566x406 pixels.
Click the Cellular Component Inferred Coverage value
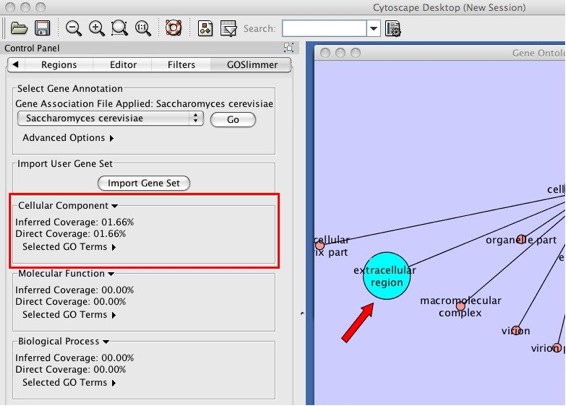(x=117, y=222)
